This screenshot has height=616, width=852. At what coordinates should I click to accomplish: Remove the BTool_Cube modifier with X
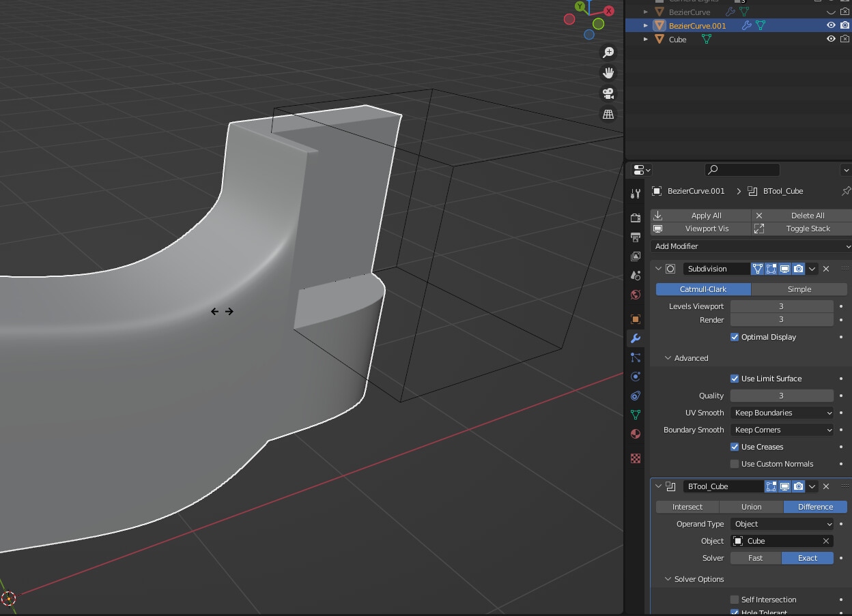[x=826, y=486]
